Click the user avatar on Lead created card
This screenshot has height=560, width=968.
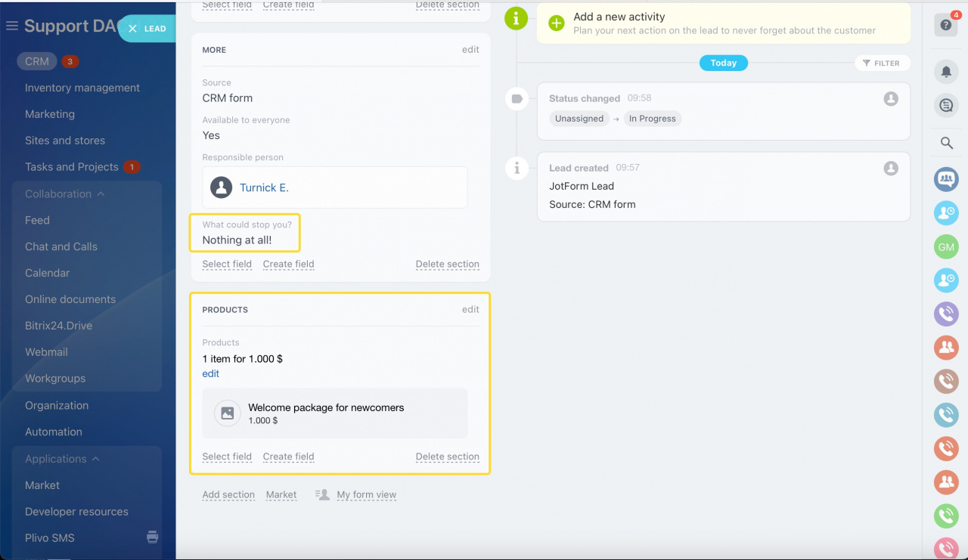click(891, 168)
